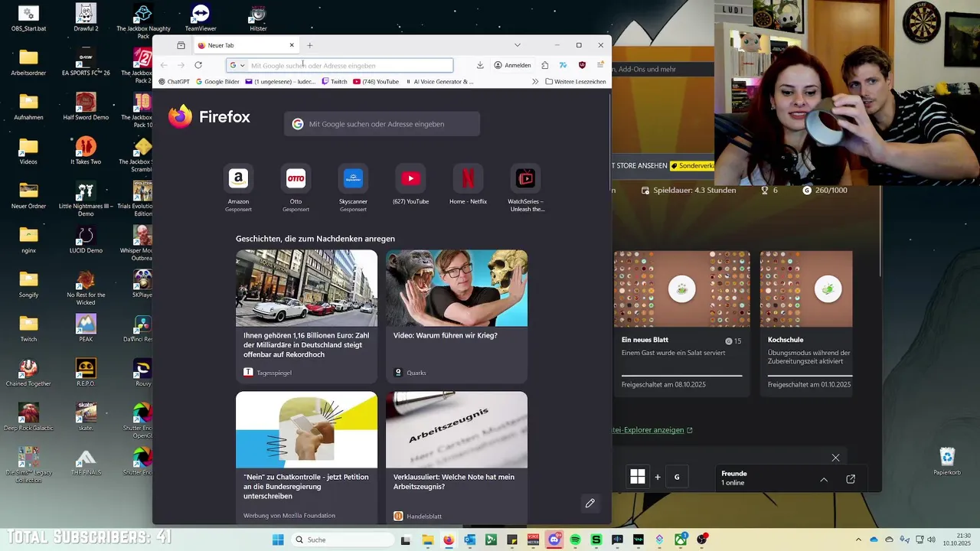Image resolution: width=980 pixels, height=551 pixels.
Task: Close the Neuer Tab tab
Action: (x=292, y=45)
